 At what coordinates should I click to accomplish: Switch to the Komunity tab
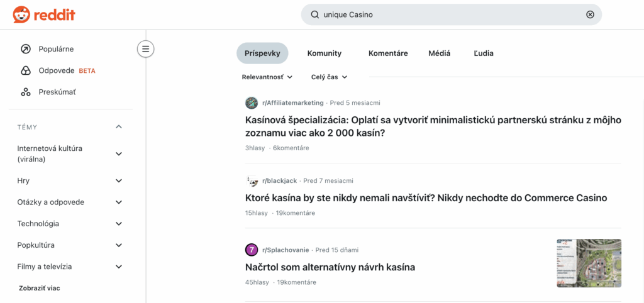coord(324,53)
